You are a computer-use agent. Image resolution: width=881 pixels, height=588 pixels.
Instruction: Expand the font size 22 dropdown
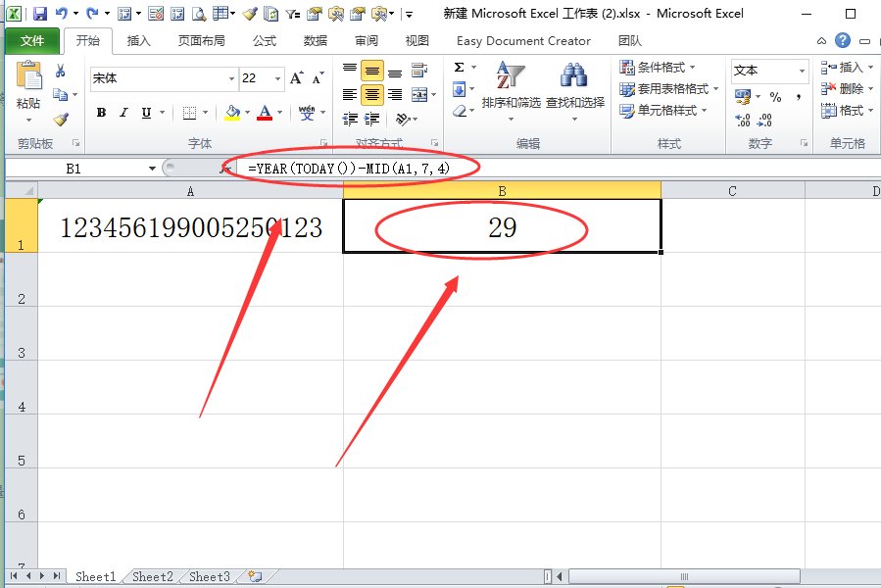pos(278,78)
